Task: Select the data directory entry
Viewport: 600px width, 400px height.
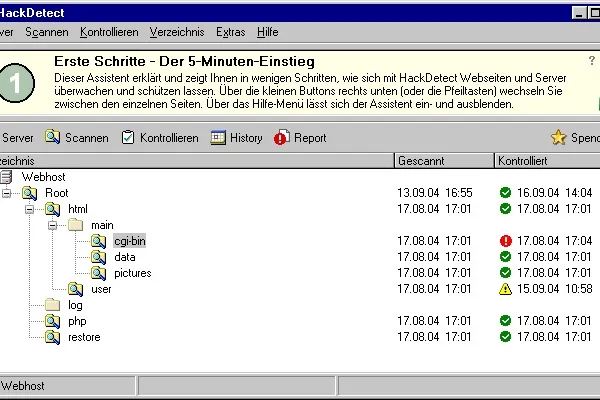Action: [x=125, y=257]
